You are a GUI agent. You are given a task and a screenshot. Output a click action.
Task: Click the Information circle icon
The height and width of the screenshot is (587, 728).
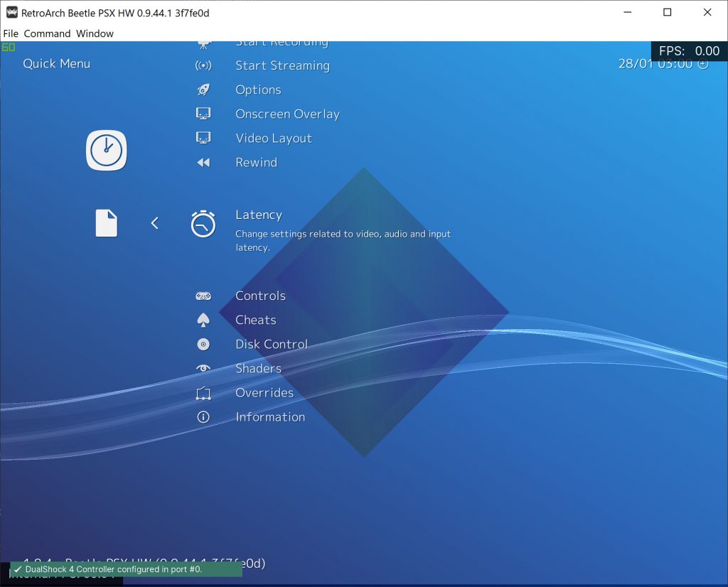[203, 416]
